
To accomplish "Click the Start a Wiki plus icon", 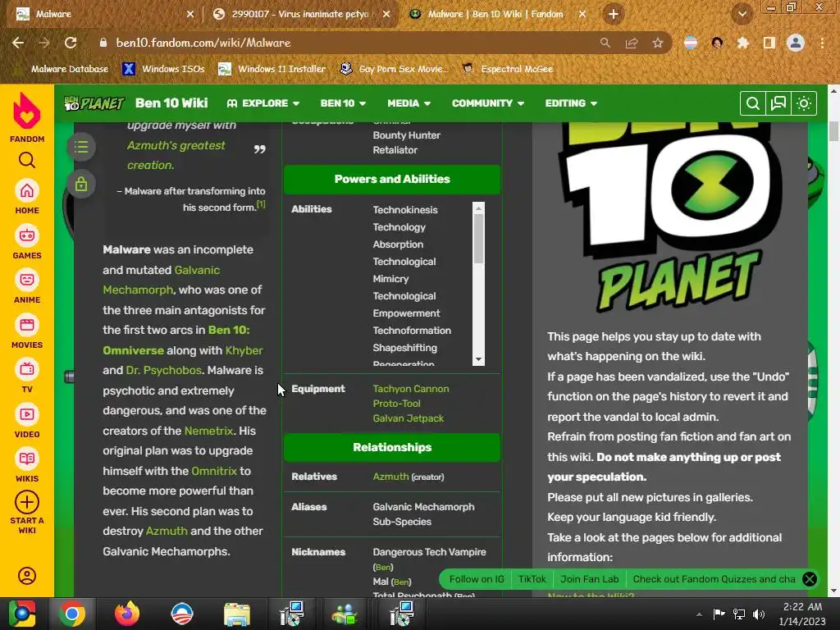I will click(27, 503).
